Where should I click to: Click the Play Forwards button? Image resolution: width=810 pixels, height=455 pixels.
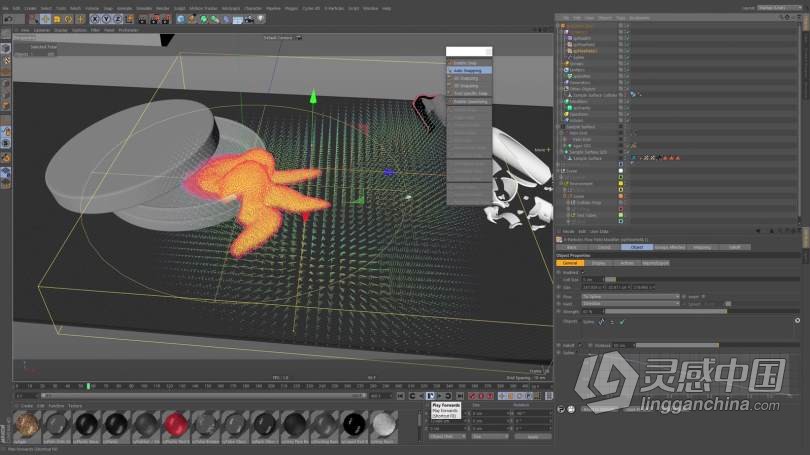coord(430,396)
